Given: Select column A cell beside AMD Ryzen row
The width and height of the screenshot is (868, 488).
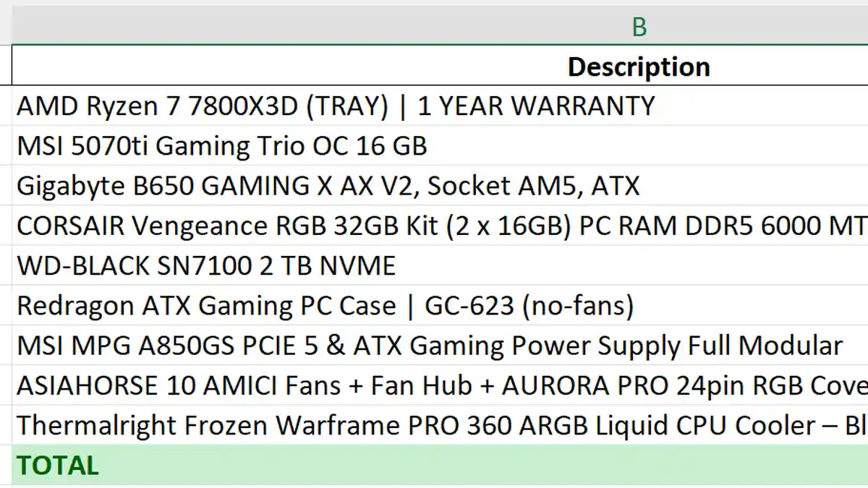Looking at the screenshot, I should tap(5, 106).
